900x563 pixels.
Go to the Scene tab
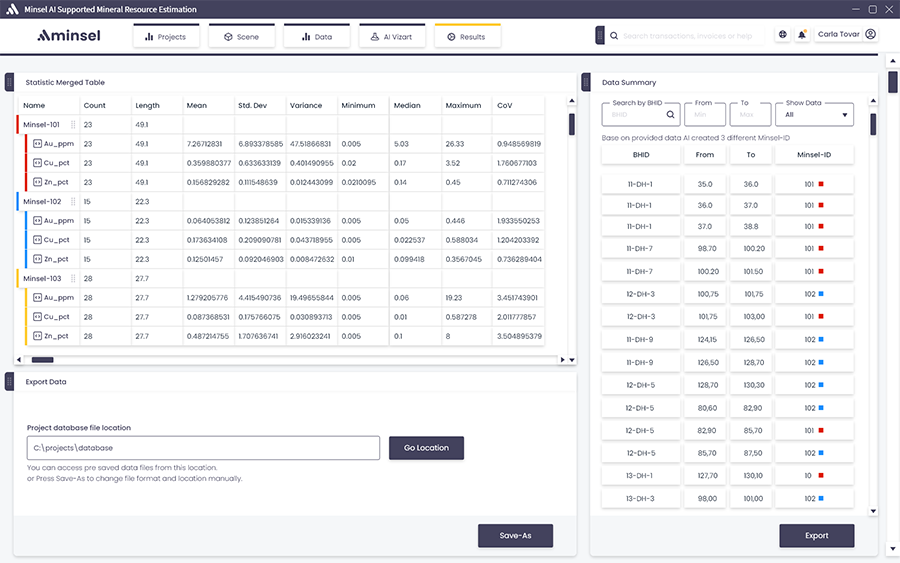click(241, 37)
